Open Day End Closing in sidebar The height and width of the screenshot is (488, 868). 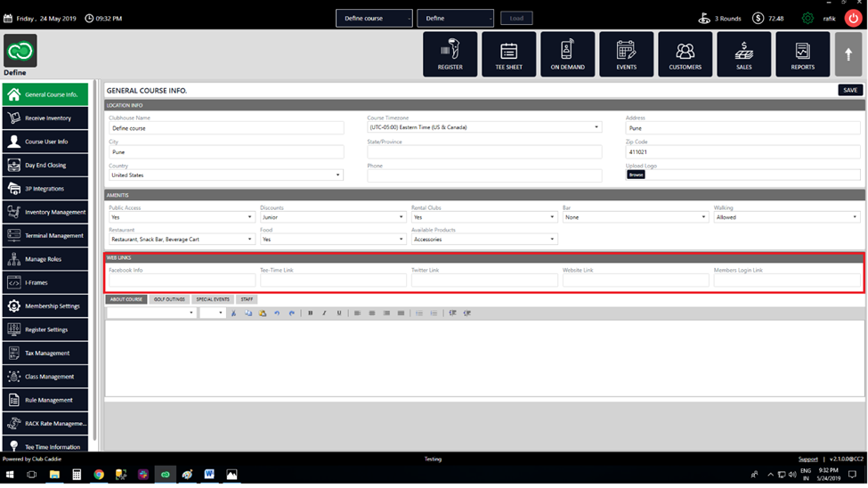click(x=45, y=165)
